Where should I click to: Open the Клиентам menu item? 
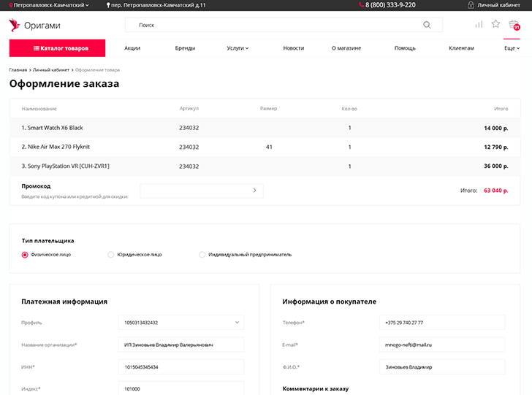[461, 48]
